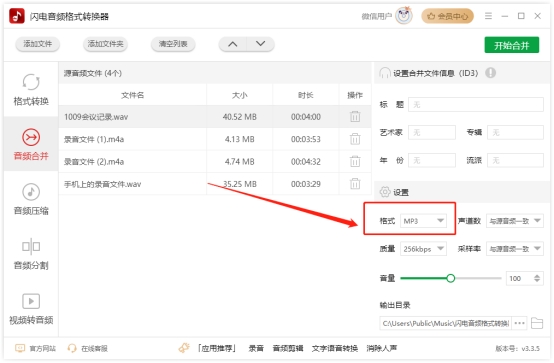Click the 年份 year input field
Image resolution: width=554 pixels, height=363 pixels.
432,160
